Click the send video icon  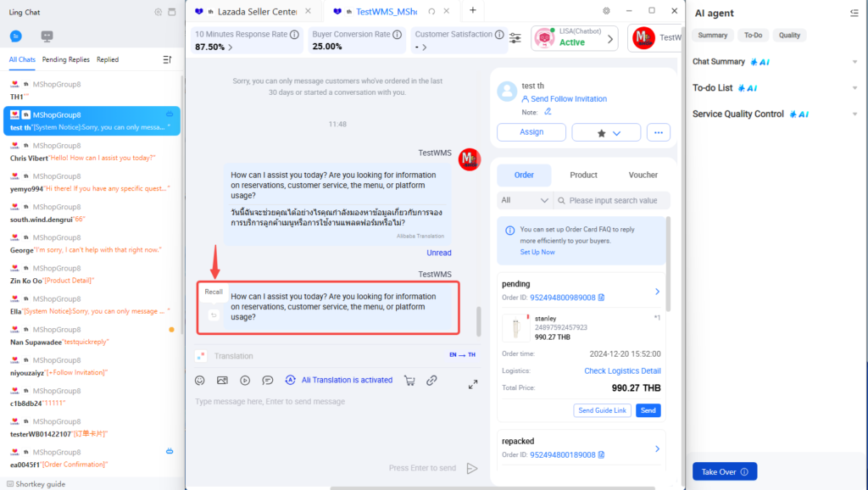pyautogui.click(x=245, y=381)
